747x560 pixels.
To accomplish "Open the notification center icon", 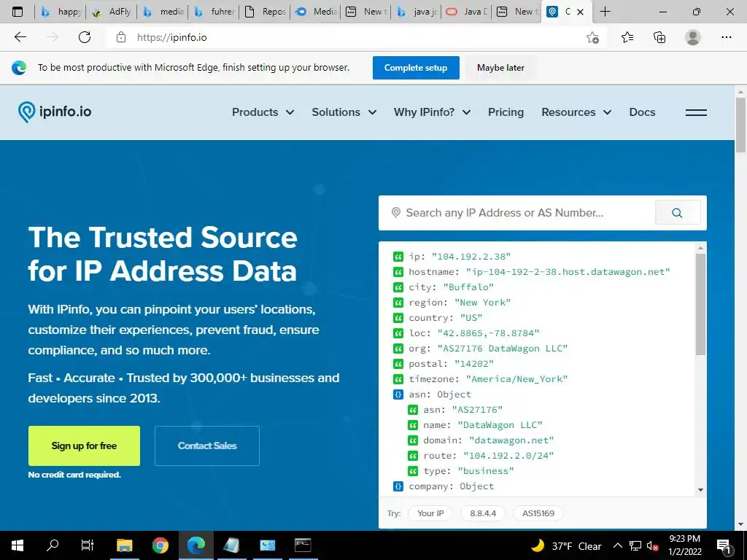I will 724,546.
